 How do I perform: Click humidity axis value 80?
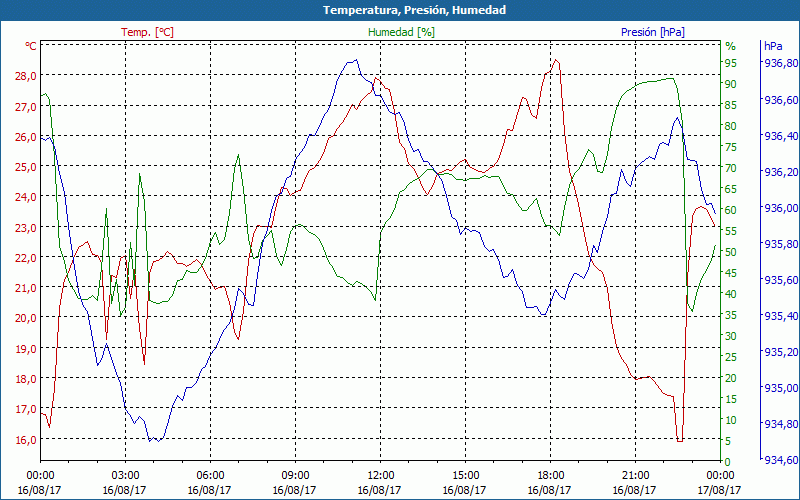click(731, 126)
